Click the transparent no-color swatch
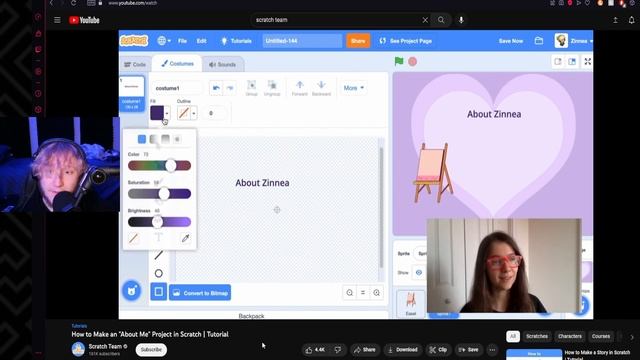The image size is (640, 360). pyautogui.click(x=133, y=238)
